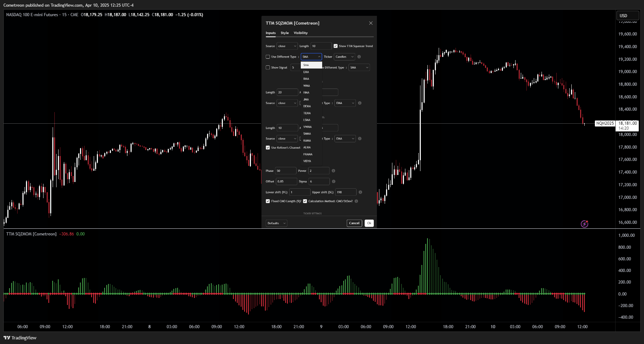
Task: Click Length field beside Show TTM Squeeze Trend
Action: pos(321,46)
